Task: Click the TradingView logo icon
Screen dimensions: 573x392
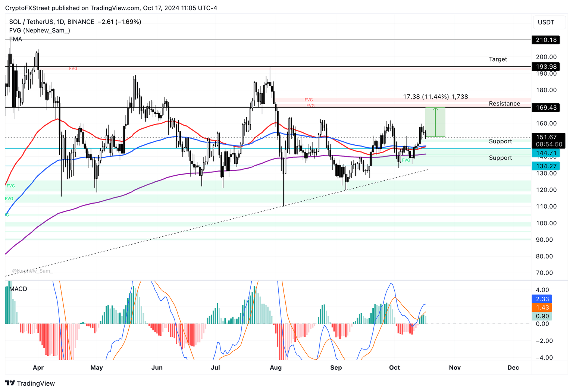Action: tap(10, 383)
